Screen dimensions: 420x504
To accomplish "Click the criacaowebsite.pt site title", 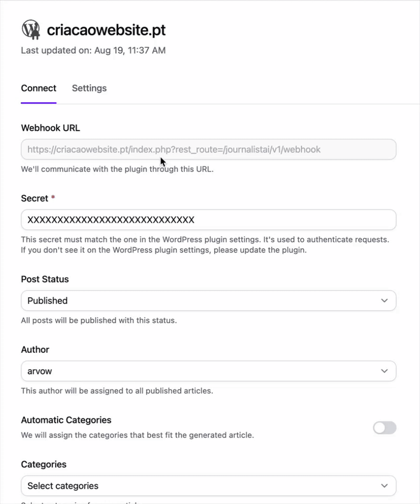I will click(x=107, y=30).
